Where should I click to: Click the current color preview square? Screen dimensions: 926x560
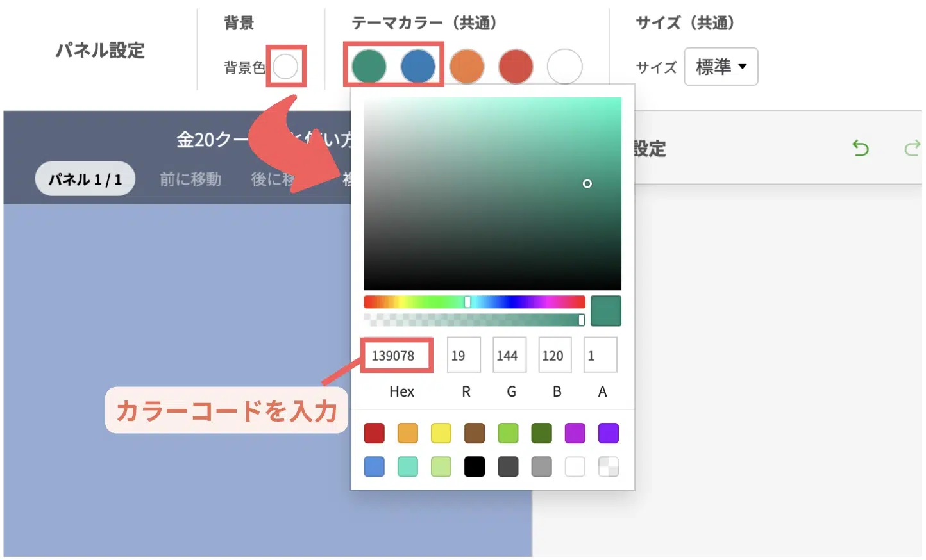(x=605, y=311)
